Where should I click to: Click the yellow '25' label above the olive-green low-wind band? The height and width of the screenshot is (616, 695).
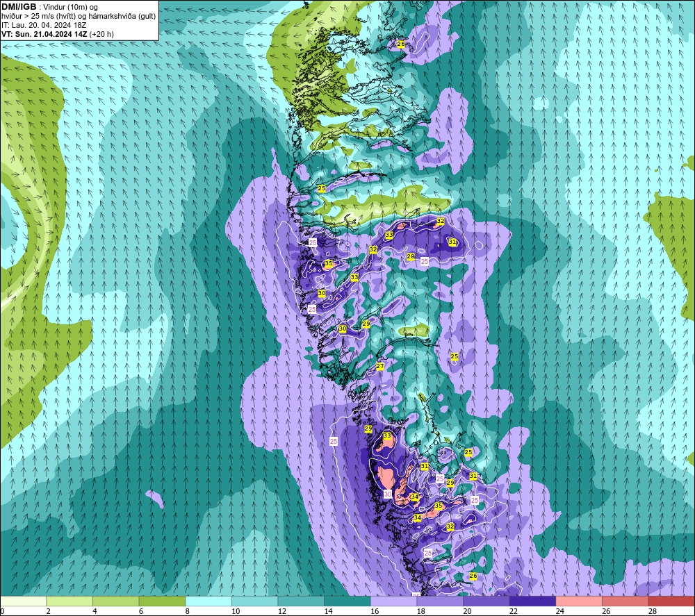(x=322, y=189)
